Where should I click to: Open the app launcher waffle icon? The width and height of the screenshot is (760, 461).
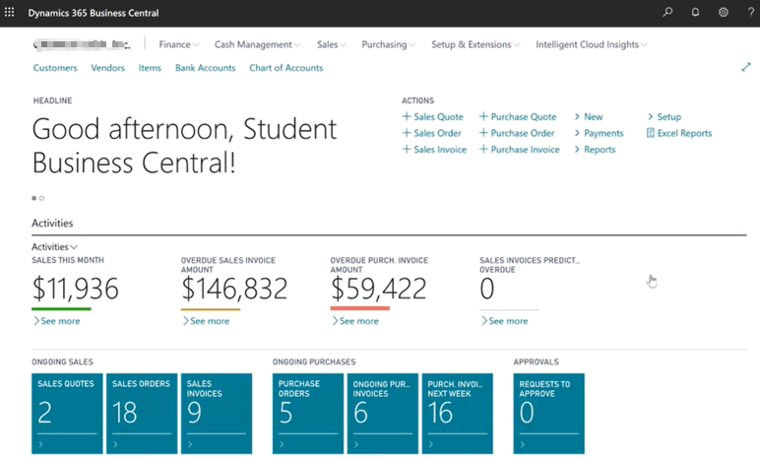(11, 12)
